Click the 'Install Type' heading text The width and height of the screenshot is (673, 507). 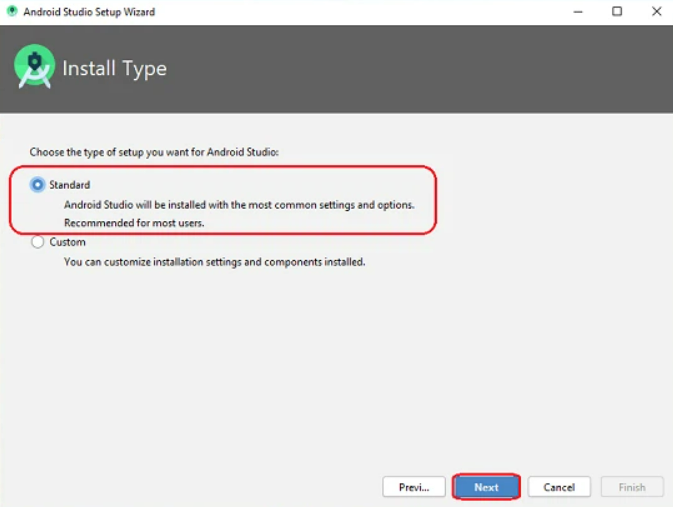[x=115, y=69]
